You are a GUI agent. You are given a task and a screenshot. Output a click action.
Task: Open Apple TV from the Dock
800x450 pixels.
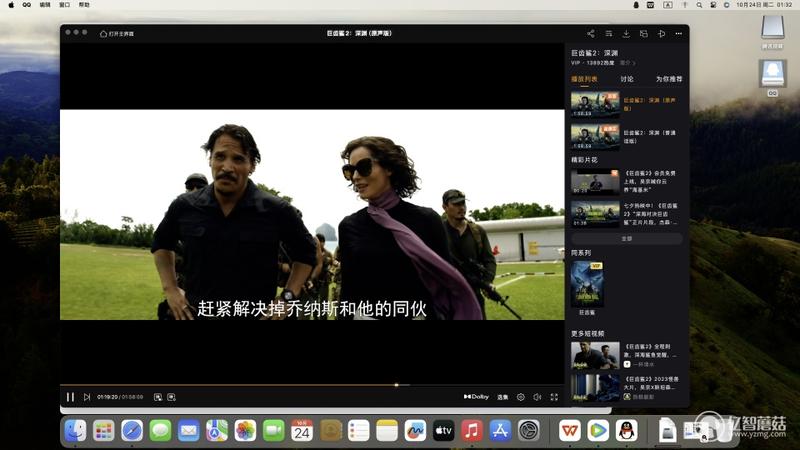coord(443,431)
